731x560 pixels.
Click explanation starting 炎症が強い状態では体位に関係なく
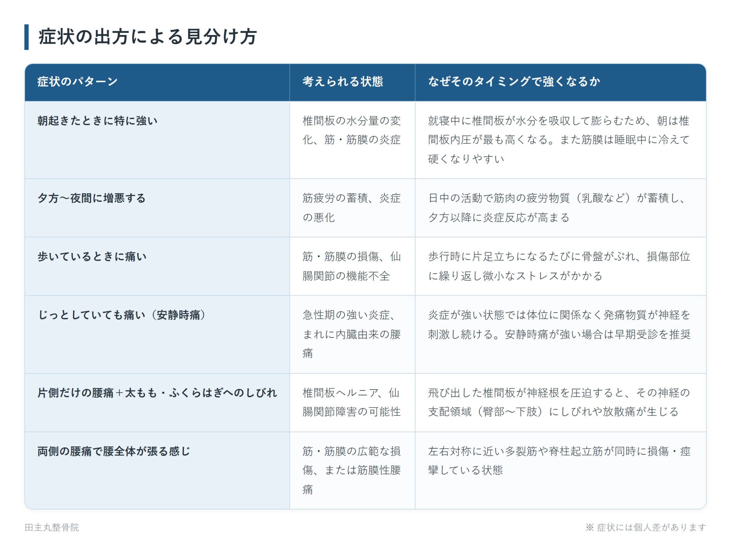point(559,325)
